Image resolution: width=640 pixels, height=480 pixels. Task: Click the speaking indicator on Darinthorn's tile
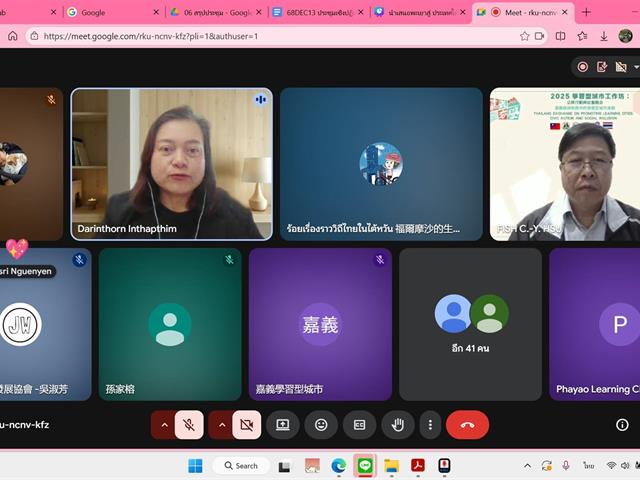point(260,99)
